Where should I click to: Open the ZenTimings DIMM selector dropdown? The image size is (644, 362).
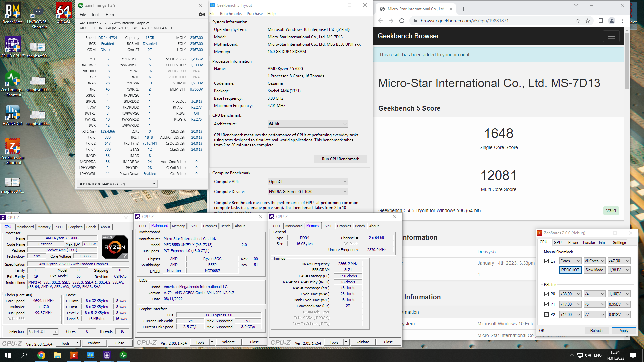click(117, 184)
